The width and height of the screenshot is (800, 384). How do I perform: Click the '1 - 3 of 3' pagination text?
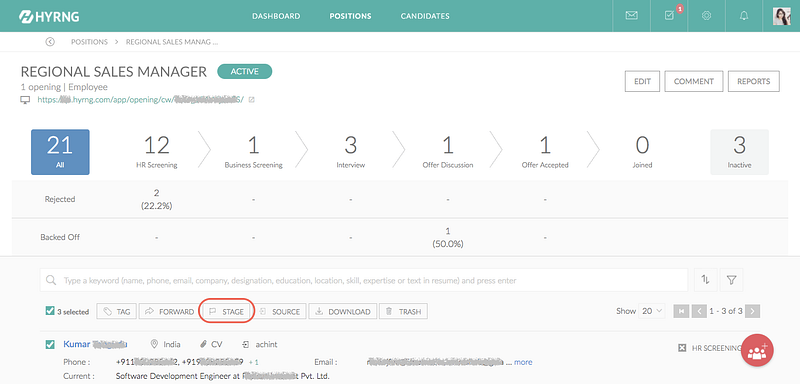[x=726, y=311]
